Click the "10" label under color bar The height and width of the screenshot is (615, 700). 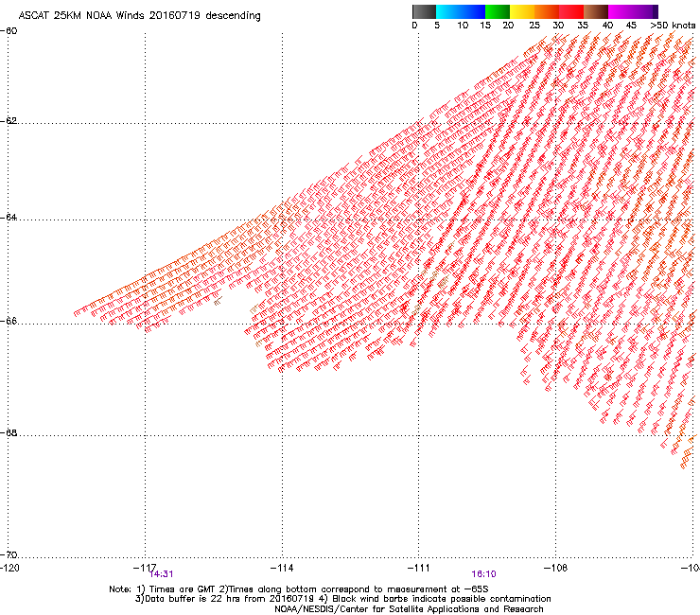click(463, 25)
